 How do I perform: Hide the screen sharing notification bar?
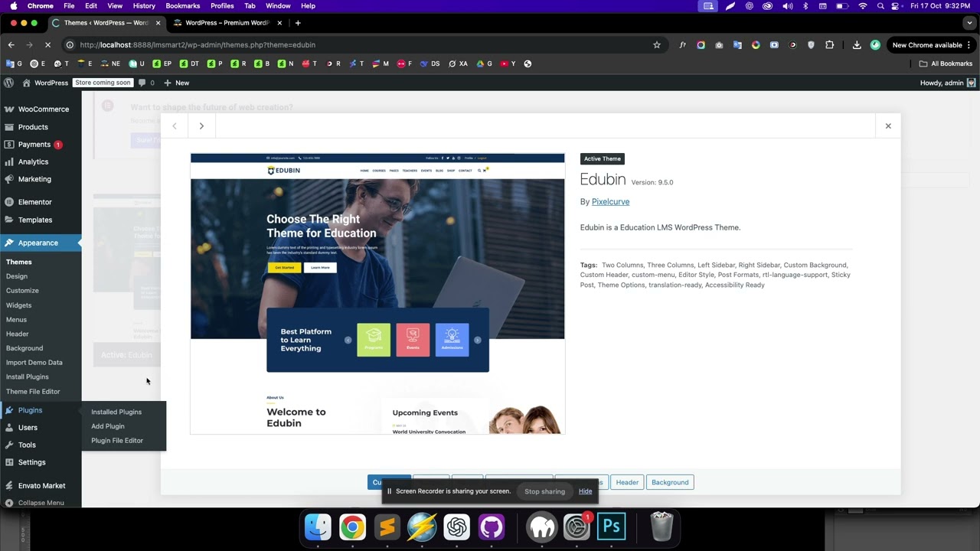(585, 491)
